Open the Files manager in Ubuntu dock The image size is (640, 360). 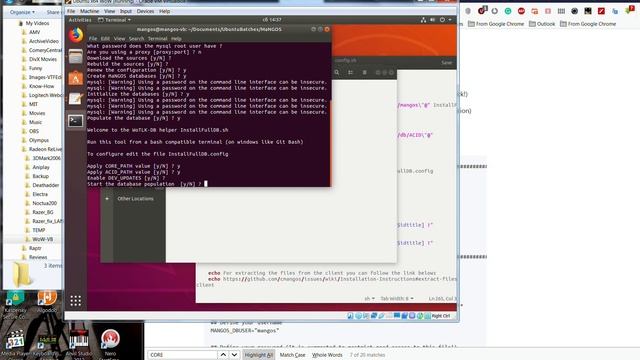pyautogui.click(x=76, y=56)
